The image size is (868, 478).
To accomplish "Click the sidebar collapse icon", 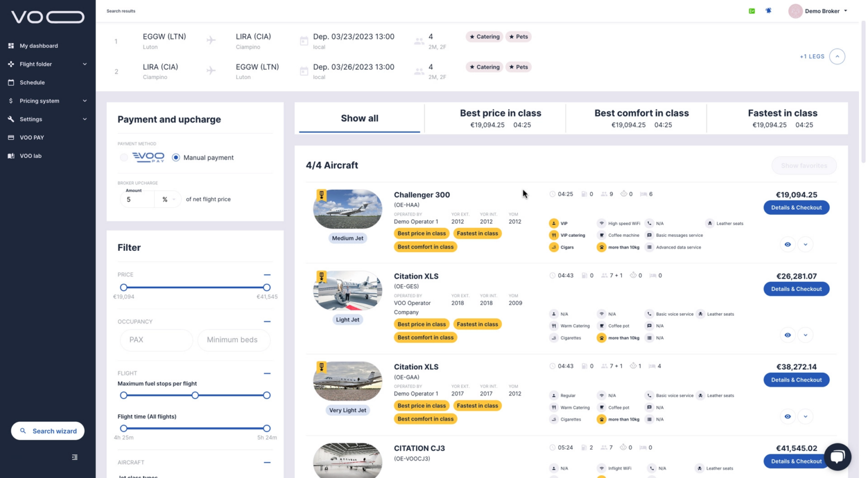I will coord(75,457).
